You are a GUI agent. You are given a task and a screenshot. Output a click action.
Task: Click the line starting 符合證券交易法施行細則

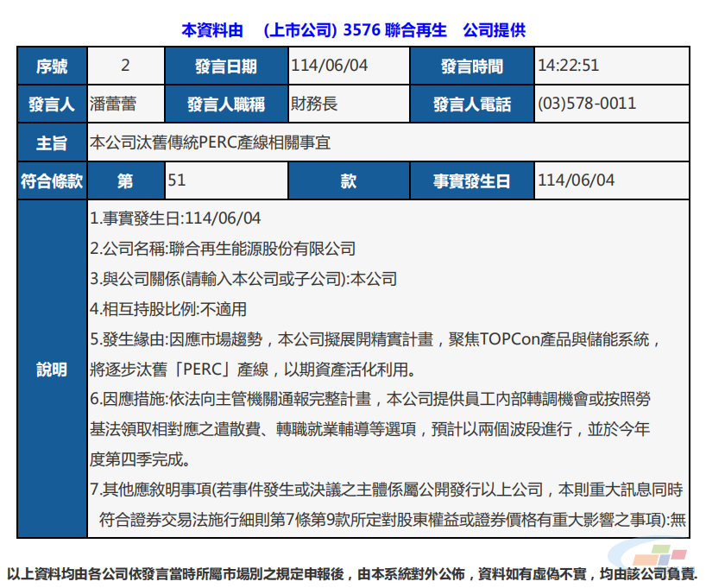coord(392,520)
